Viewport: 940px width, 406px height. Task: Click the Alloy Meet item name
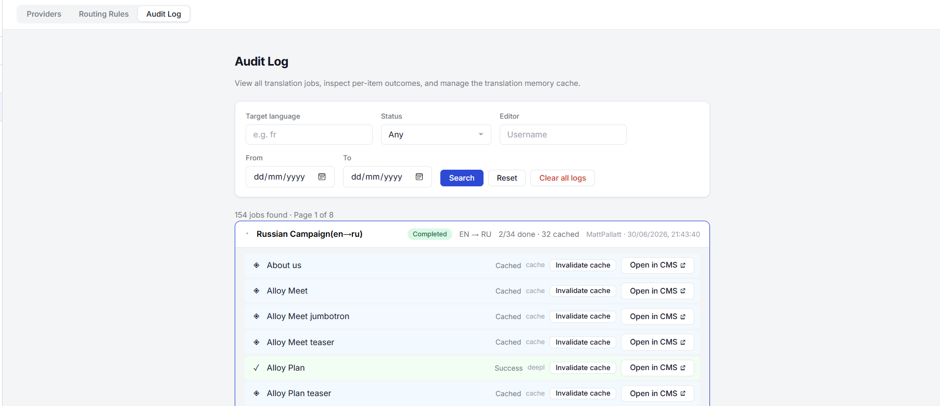(287, 291)
